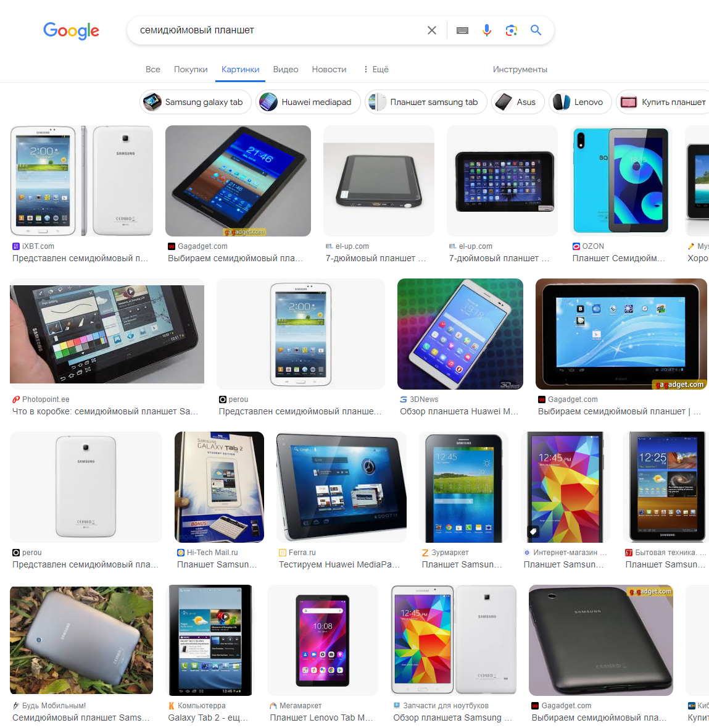Open the Новости tab
This screenshot has height=728, width=709.
coord(329,69)
